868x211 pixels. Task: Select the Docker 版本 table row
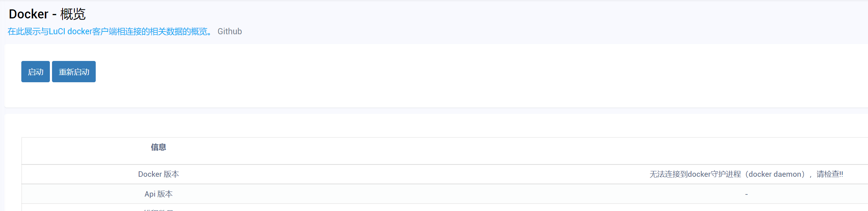[433, 174]
